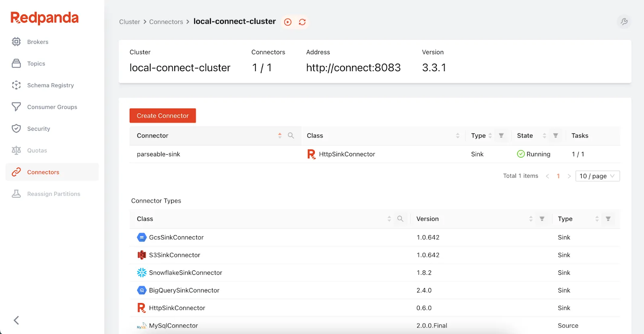Collapse the sidebar with the arrow
This screenshot has height=334, width=644.
[17, 320]
